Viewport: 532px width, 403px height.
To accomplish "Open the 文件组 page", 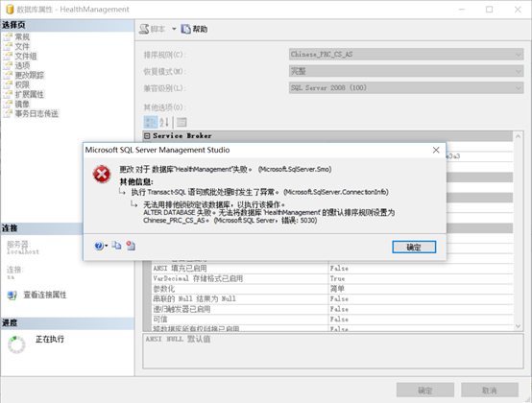I will (26, 56).
